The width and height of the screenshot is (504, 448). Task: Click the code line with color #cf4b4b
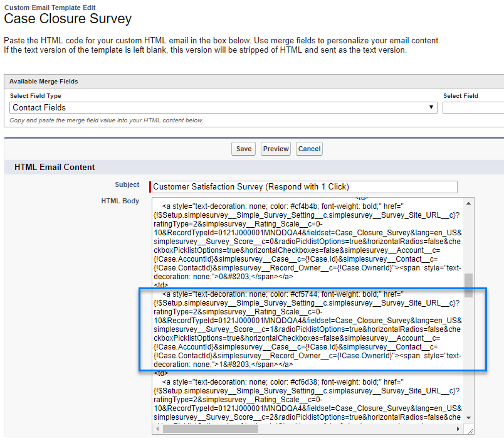tap(283, 206)
